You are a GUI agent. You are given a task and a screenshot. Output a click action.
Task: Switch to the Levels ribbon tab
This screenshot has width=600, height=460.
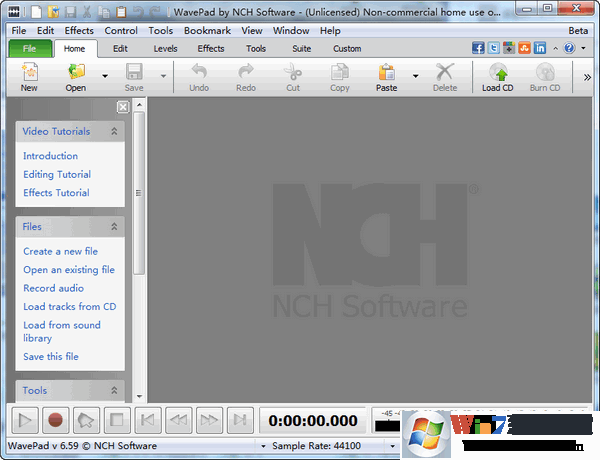coord(165,48)
